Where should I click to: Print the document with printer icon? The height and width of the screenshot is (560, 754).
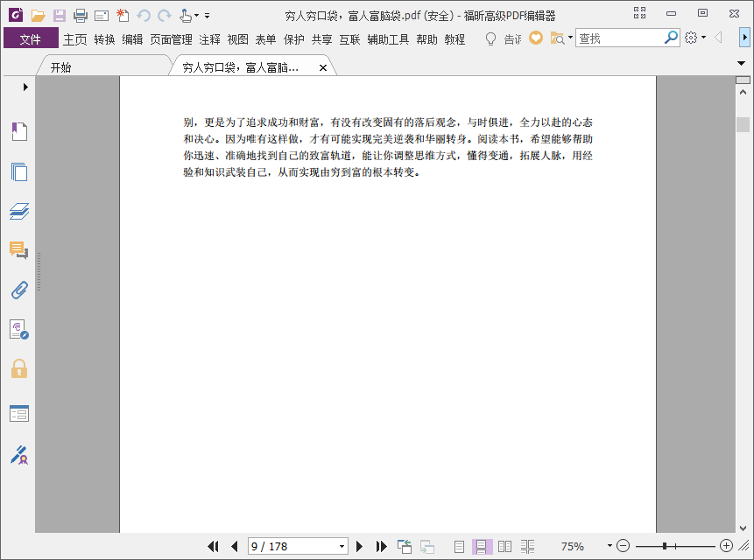coord(81,16)
